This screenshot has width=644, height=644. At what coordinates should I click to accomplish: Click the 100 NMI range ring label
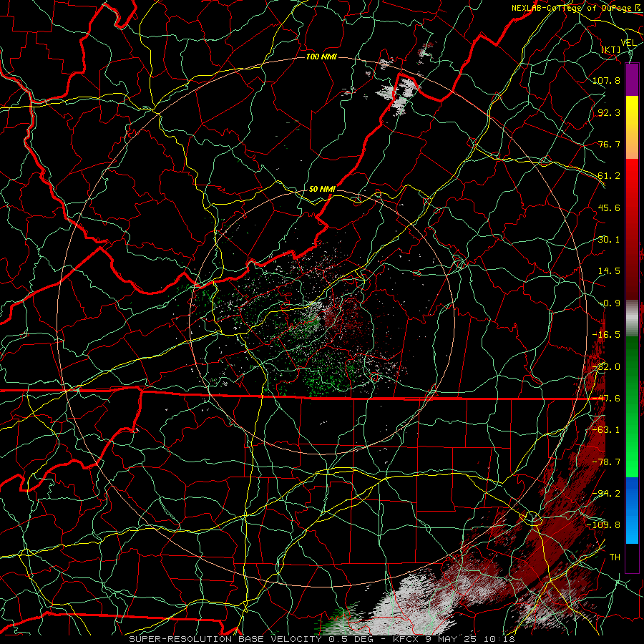(x=321, y=57)
